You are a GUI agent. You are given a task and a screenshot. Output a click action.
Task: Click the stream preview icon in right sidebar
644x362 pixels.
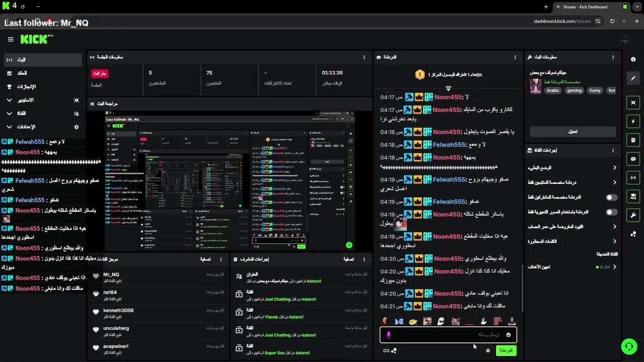tap(633, 103)
